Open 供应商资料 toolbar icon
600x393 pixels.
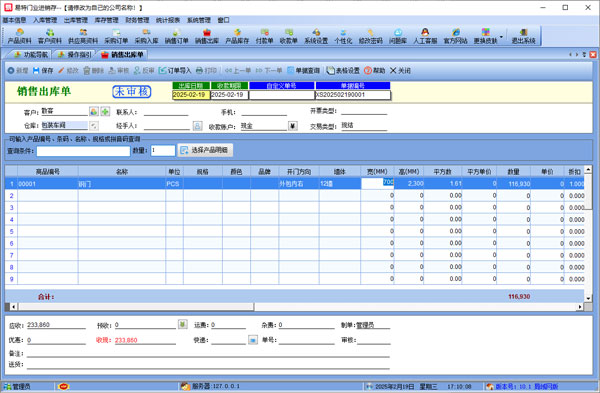point(83,36)
